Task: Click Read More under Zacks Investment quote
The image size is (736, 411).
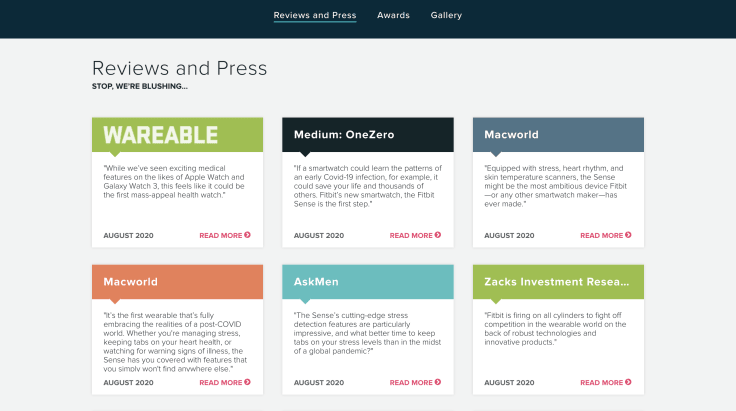Action: pyautogui.click(x=606, y=382)
